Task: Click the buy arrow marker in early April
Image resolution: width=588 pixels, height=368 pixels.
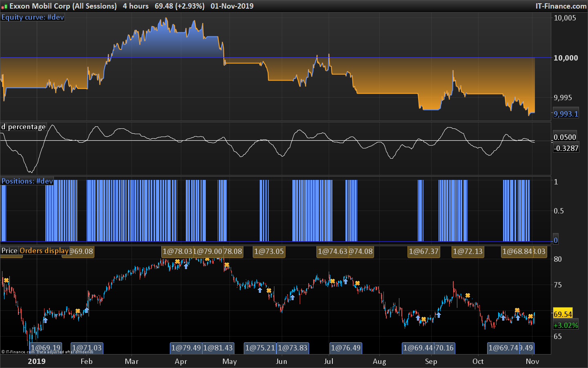Action: (186, 266)
